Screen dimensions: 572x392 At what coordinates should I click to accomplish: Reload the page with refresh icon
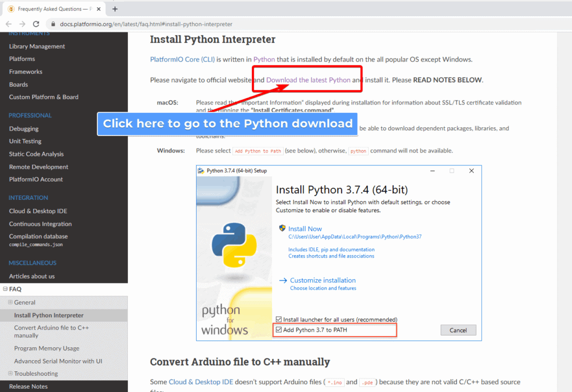click(36, 24)
